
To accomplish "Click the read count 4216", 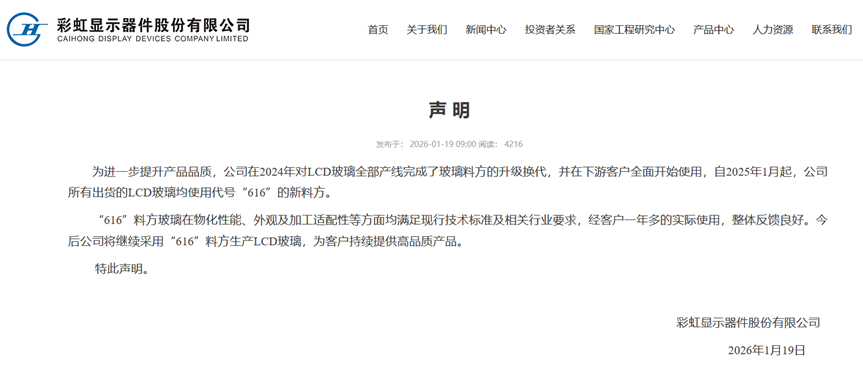I will [514, 144].
